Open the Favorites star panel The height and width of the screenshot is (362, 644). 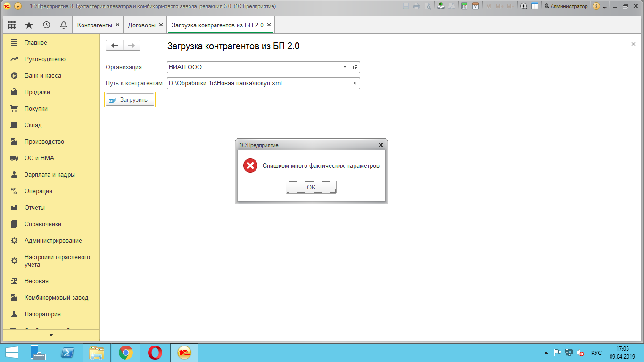[29, 25]
